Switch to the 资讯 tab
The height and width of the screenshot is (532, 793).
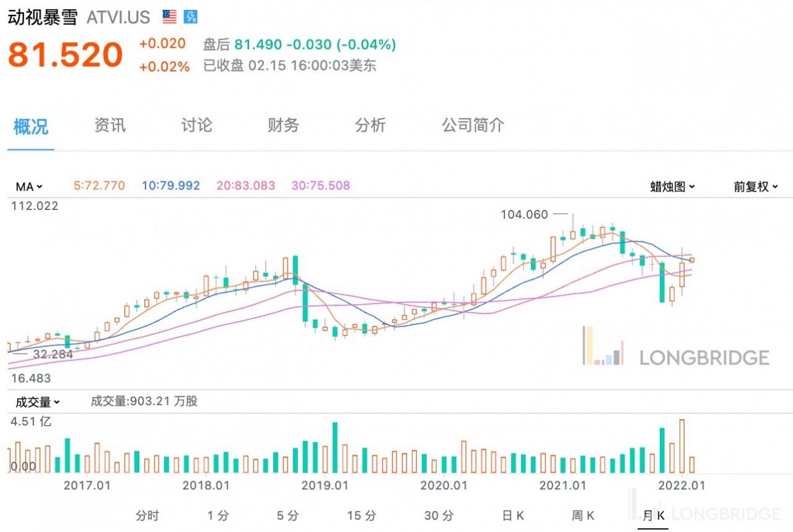tap(110, 126)
